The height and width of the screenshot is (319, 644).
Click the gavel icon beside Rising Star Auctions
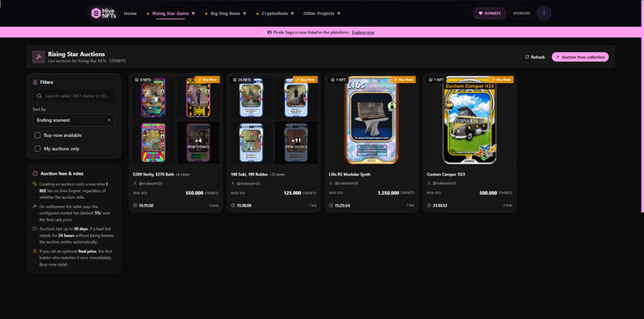click(x=39, y=57)
